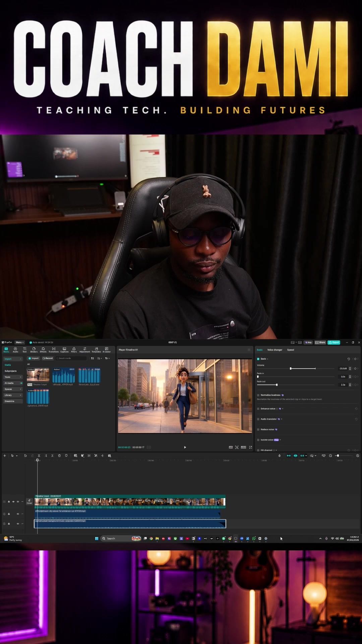Select Media in the left sidebar
This screenshot has height=644, width=362.
pyautogui.click(x=8, y=365)
